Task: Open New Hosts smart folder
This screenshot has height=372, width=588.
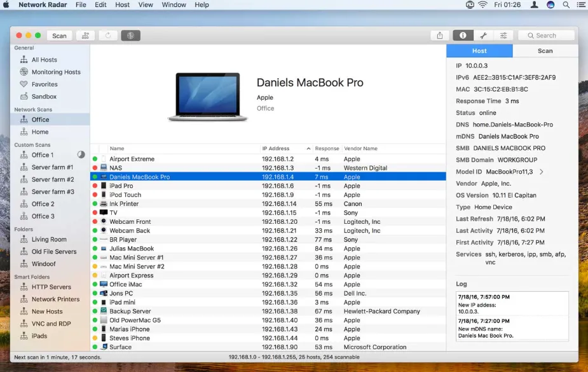Action: [x=50, y=312]
